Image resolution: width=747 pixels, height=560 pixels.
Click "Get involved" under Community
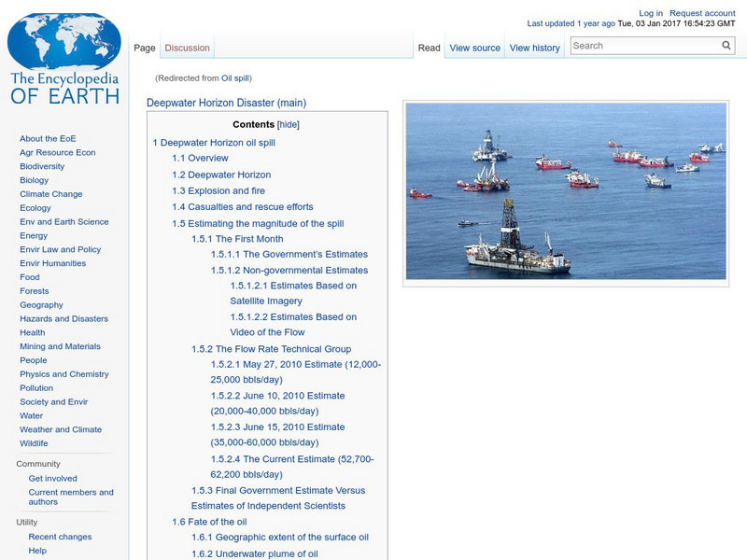[x=54, y=477]
